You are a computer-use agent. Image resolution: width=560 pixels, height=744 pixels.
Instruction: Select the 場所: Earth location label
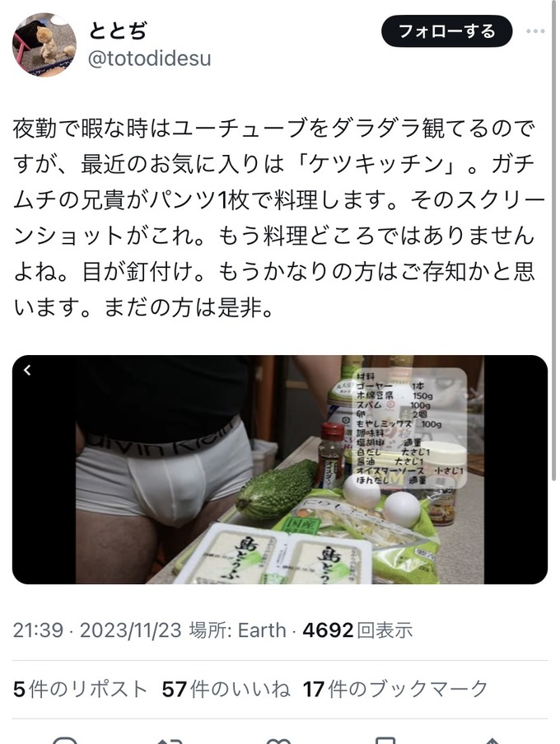point(237,630)
